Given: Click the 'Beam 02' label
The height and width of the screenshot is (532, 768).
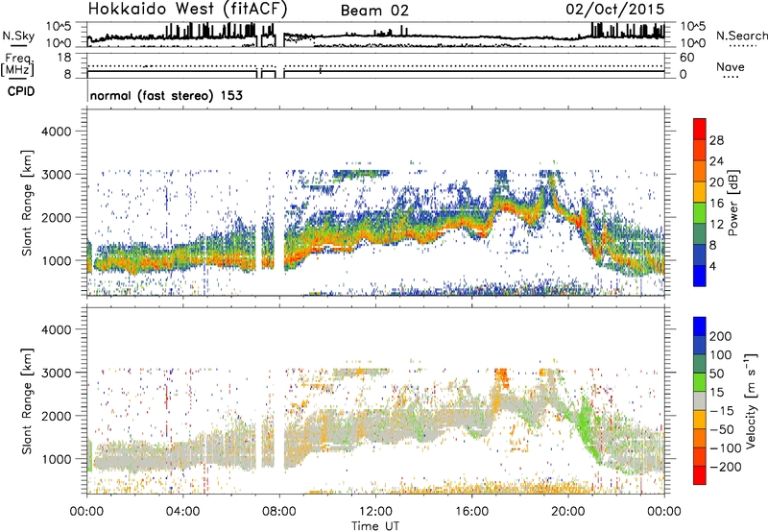Looking at the screenshot, I should pyautogui.click(x=374, y=11).
